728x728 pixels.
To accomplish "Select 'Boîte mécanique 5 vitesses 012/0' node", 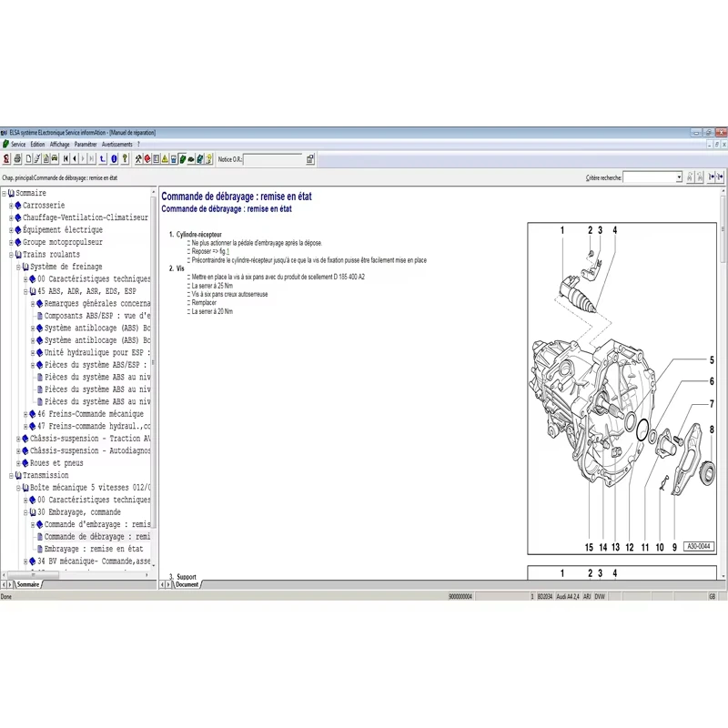I will point(90,488).
